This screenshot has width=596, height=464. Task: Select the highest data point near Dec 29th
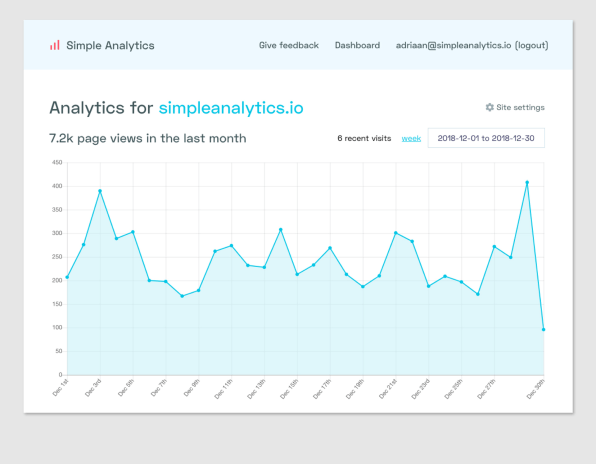[527, 182]
